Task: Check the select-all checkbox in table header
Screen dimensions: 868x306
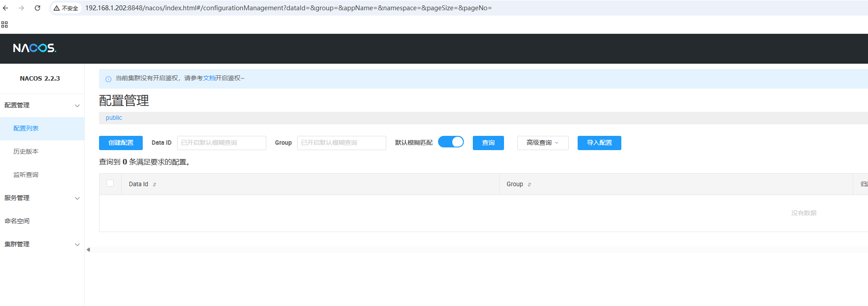Action: coord(110,183)
